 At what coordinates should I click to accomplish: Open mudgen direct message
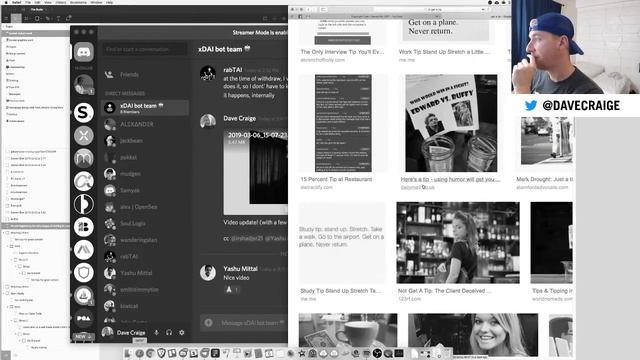[145, 174]
